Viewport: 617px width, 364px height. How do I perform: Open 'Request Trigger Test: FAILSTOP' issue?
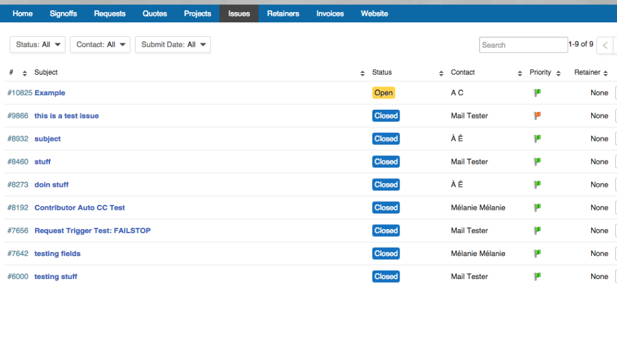[x=92, y=231]
